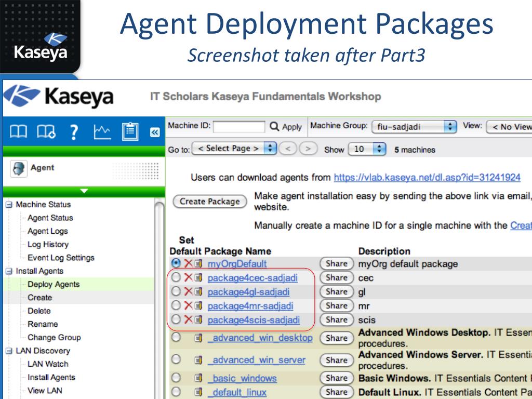Click the Machine ID input field
This screenshot has height=399, width=532.
pyautogui.click(x=239, y=127)
